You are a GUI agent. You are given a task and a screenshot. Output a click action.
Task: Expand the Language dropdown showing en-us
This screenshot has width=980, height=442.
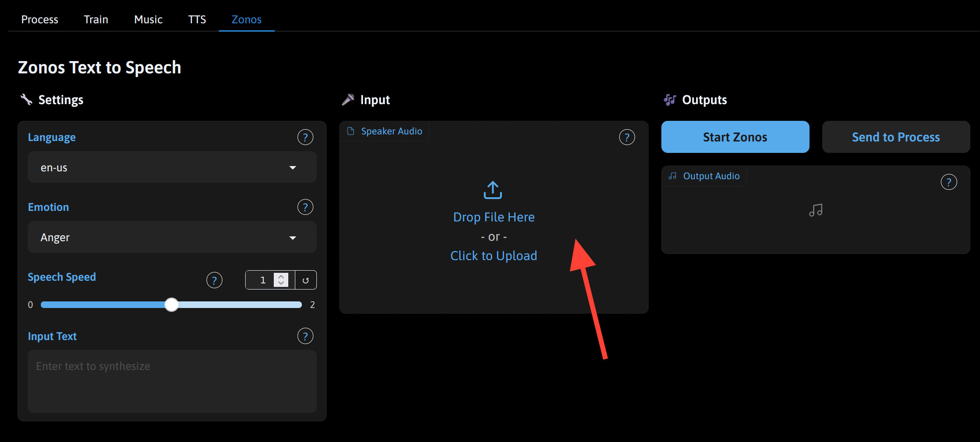coord(172,167)
